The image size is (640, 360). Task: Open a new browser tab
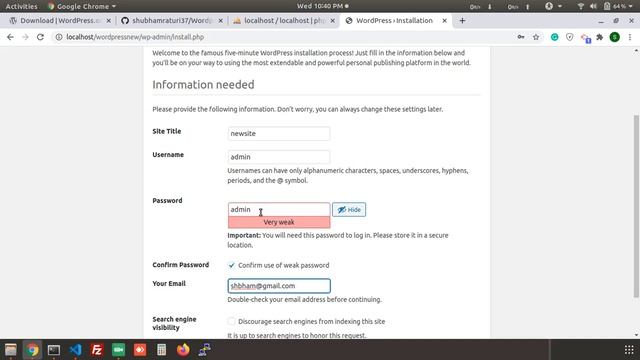462,20
